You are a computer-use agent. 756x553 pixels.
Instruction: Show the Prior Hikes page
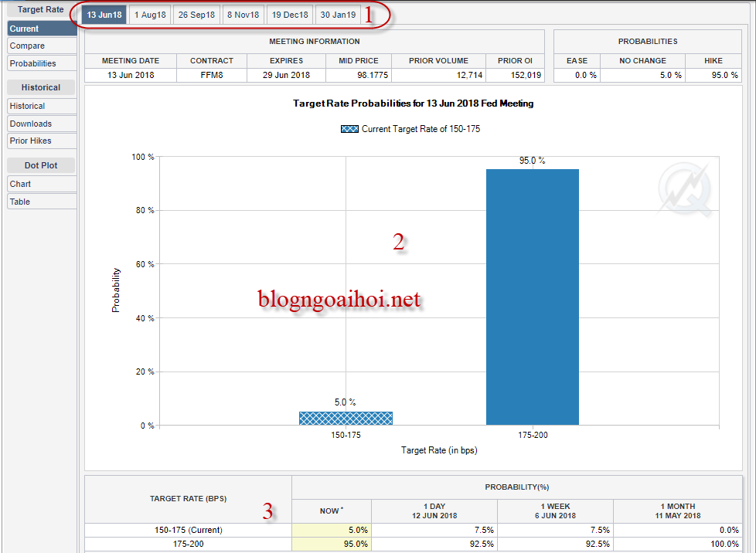pyautogui.click(x=42, y=141)
